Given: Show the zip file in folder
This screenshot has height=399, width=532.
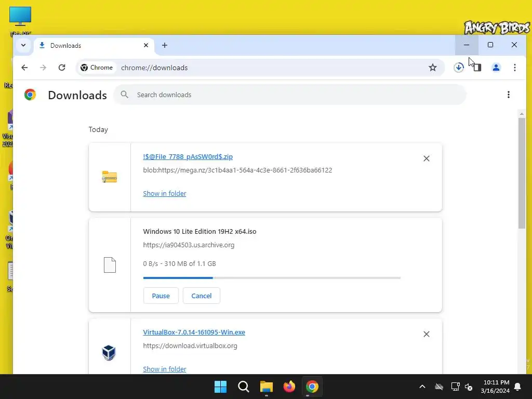Looking at the screenshot, I should [165, 193].
